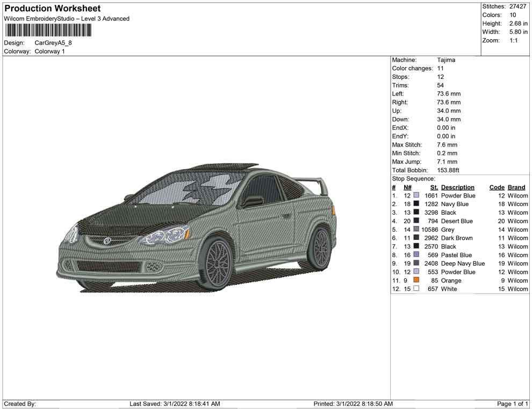Click the EndX value '0.00 in'

pyautogui.click(x=446, y=128)
